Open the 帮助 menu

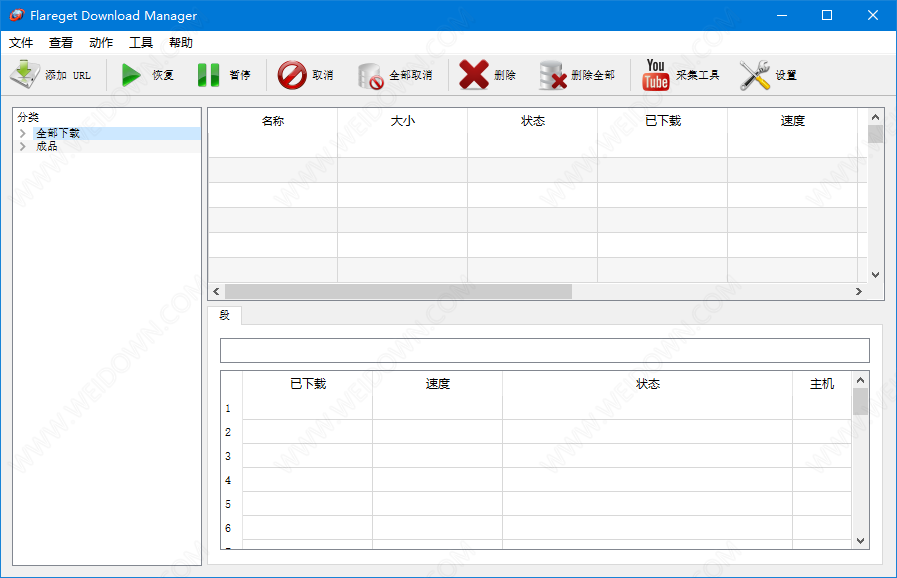pyautogui.click(x=181, y=43)
